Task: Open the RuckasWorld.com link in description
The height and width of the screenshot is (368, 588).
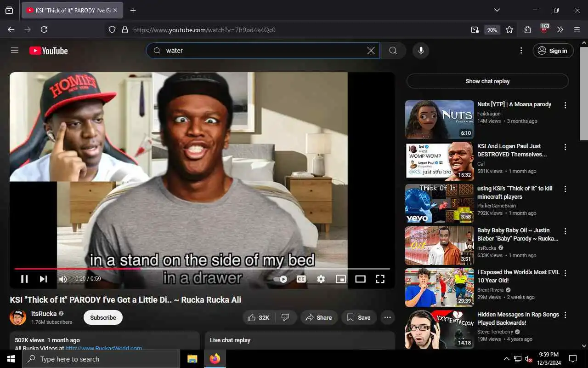Action: pos(103,349)
